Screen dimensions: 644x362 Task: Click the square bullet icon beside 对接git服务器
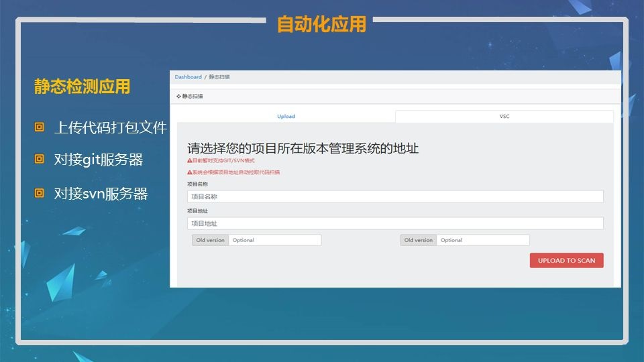click(x=40, y=160)
